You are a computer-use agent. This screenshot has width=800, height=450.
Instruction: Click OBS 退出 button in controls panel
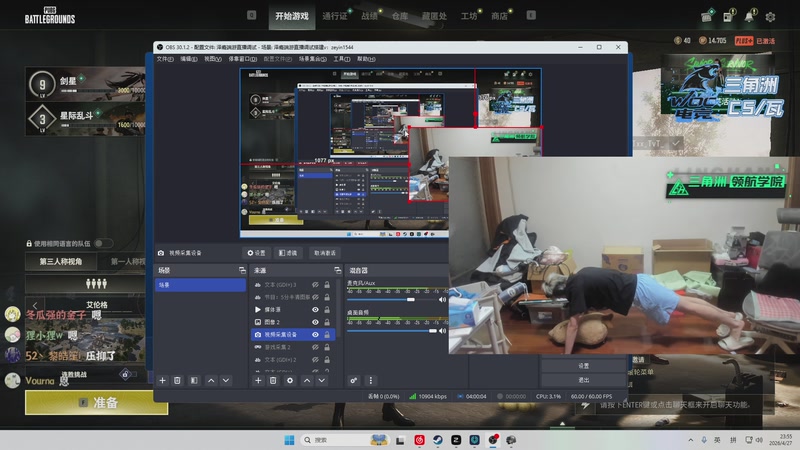(x=583, y=381)
